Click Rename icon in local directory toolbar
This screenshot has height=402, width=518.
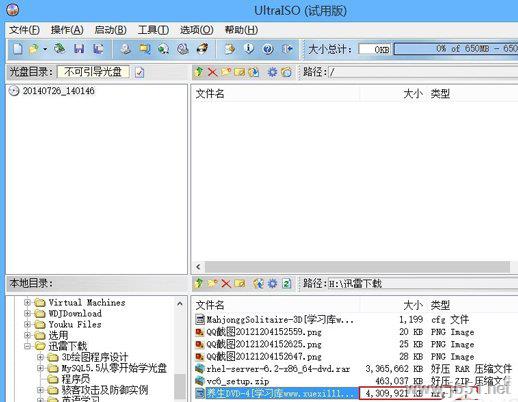click(240, 284)
